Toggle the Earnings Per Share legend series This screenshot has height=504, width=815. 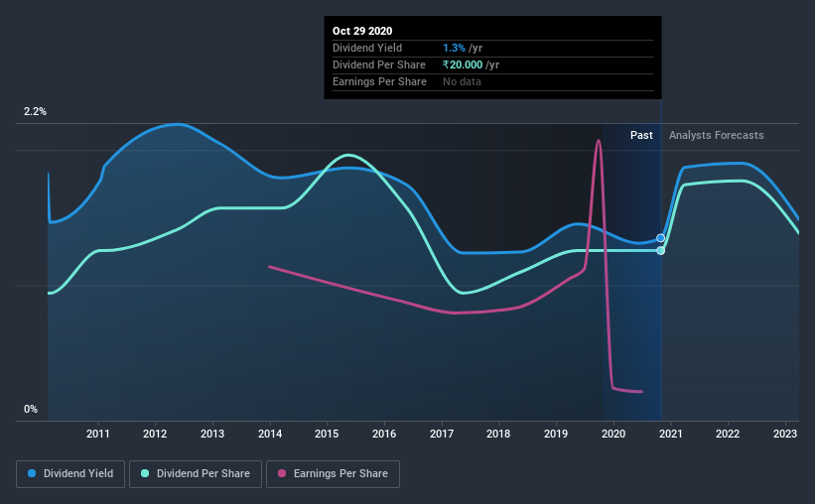click(333, 474)
